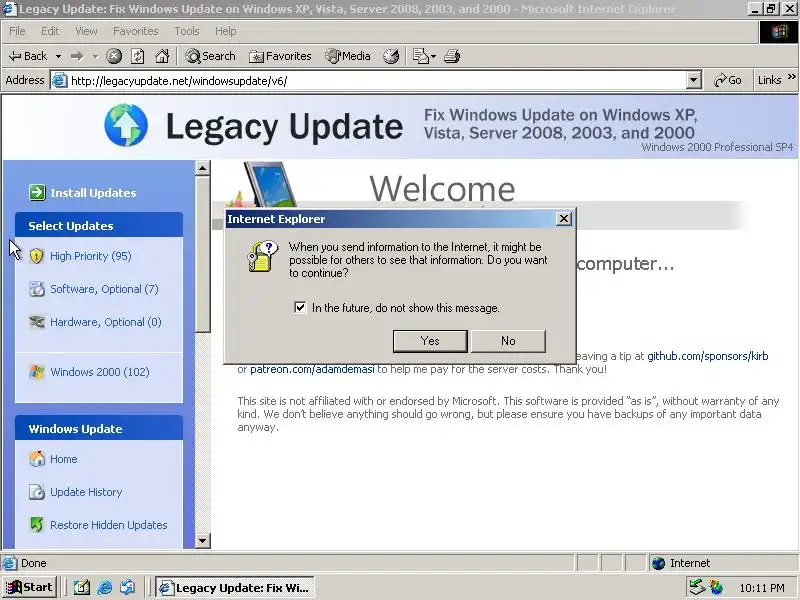The image size is (800, 600).
Task: Open the Start menu
Action: 30,587
